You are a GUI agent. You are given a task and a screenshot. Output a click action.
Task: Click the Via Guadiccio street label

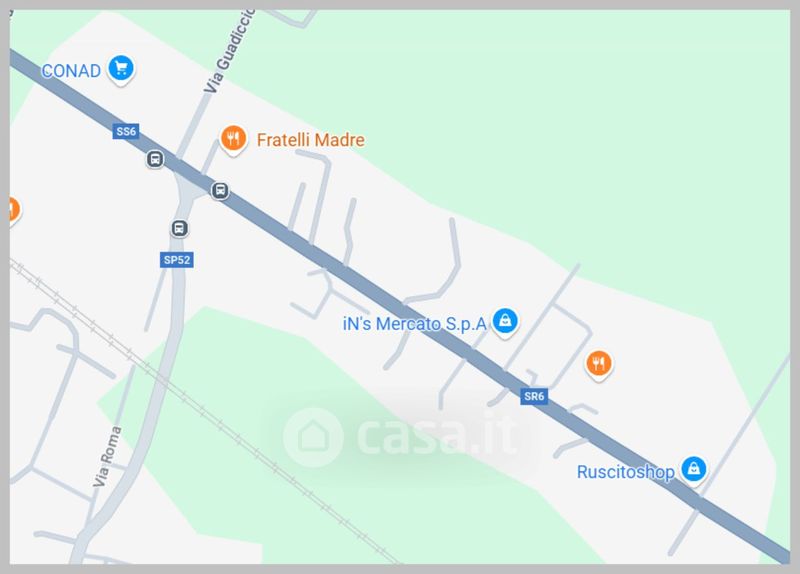(229, 53)
